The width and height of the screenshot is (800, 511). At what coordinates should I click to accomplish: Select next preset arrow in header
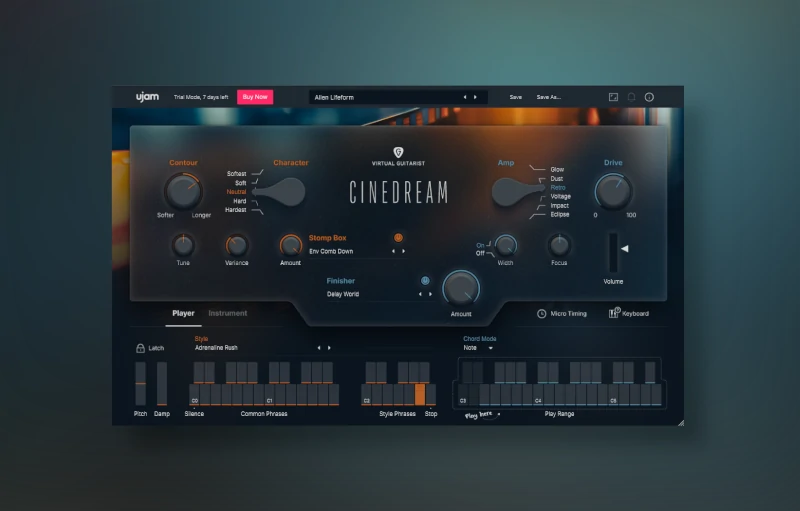[475, 97]
